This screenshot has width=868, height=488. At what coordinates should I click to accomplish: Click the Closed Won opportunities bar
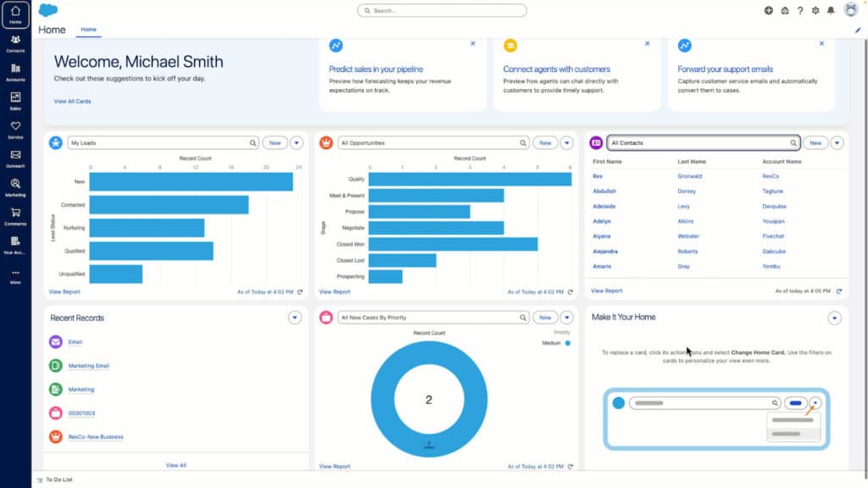click(453, 244)
